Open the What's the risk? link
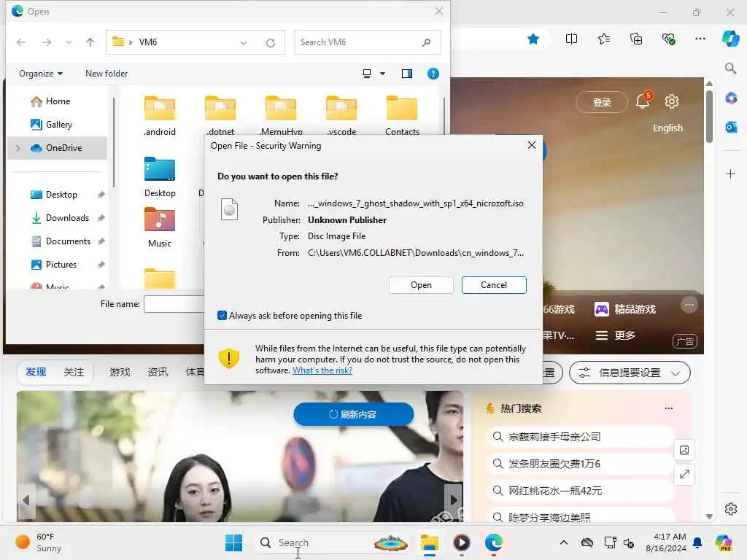Viewport: 747px width, 560px height. tap(322, 370)
